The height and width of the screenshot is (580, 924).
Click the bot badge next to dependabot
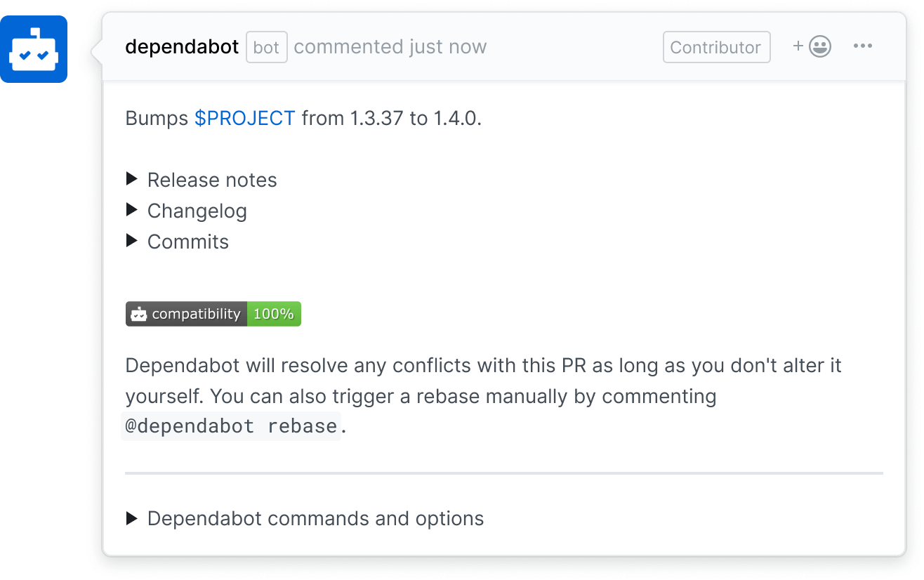[266, 46]
